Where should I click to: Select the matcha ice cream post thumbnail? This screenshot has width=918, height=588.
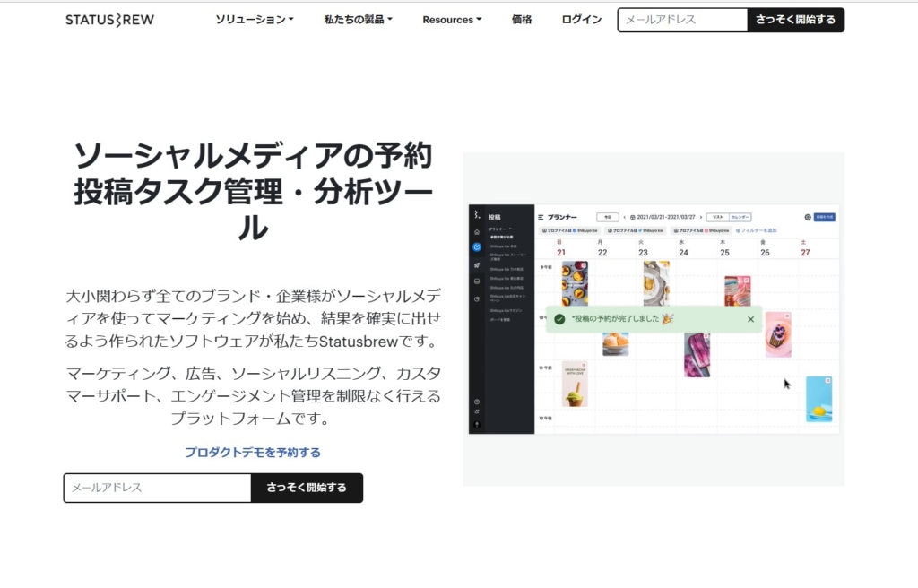pos(575,385)
